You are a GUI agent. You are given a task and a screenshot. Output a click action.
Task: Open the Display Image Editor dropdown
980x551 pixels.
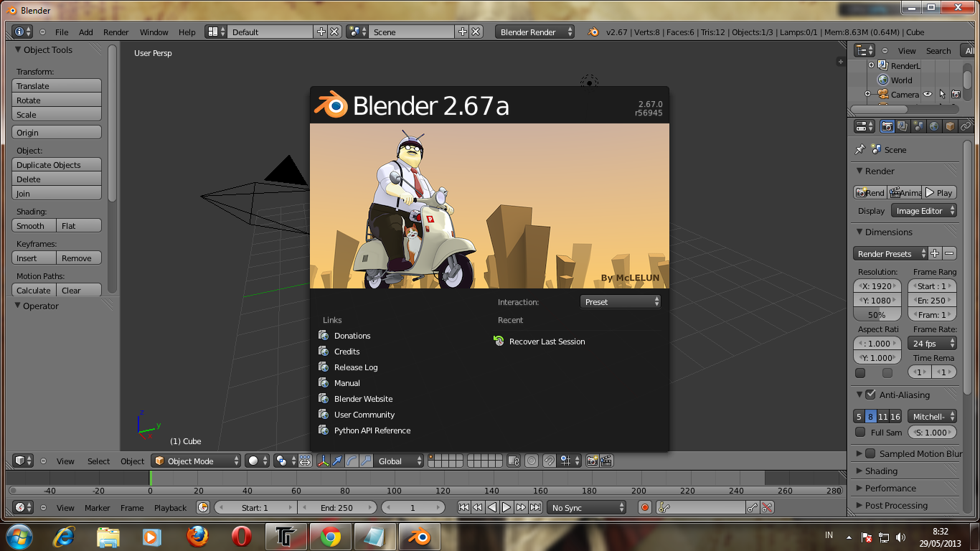point(923,210)
